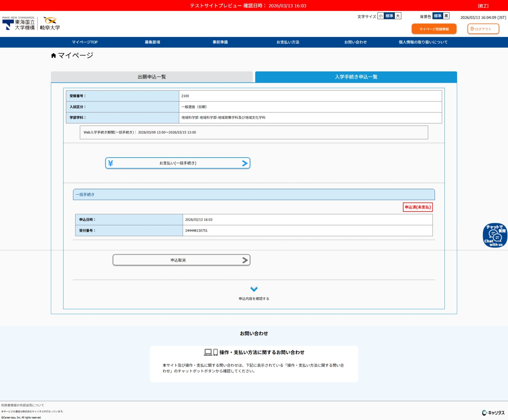Screen dimensions: 508x420
Task: Open お問い合わせ menu item
Action: [x=355, y=42]
